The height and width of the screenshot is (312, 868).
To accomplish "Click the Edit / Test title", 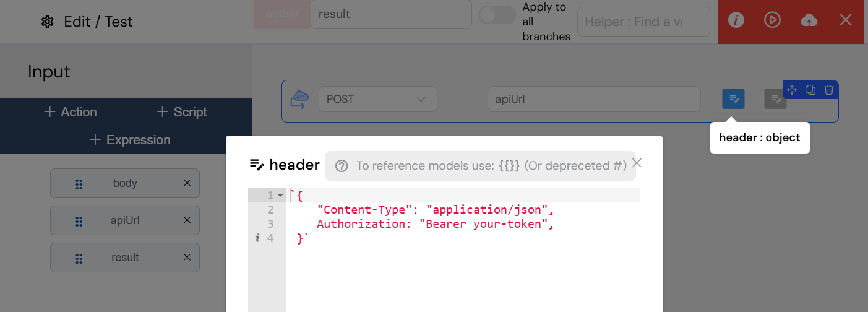I will [98, 22].
